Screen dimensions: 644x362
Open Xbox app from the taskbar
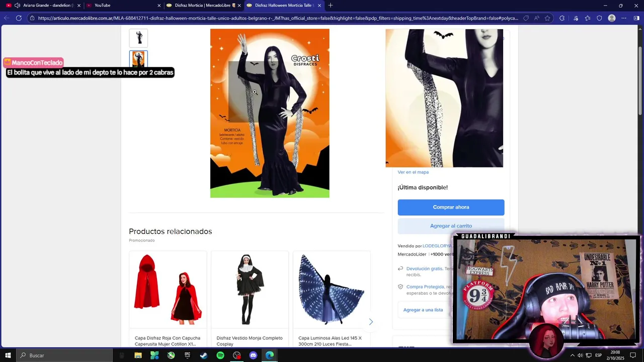pyautogui.click(x=171, y=355)
